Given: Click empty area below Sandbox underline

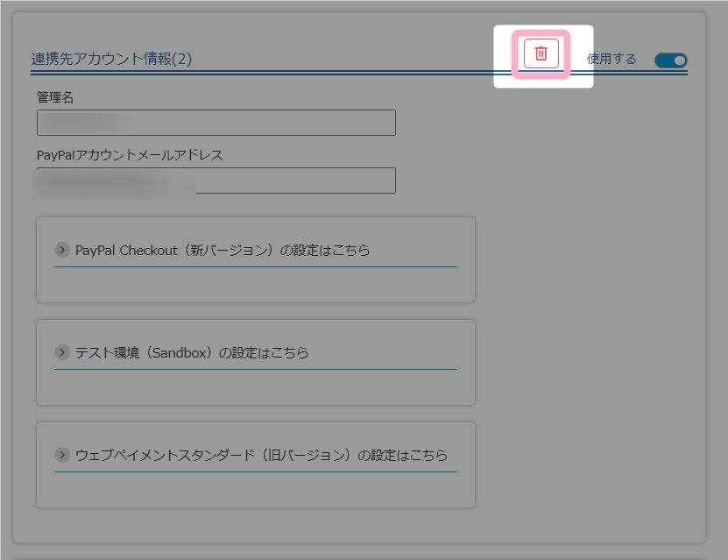Looking at the screenshot, I should [255, 386].
